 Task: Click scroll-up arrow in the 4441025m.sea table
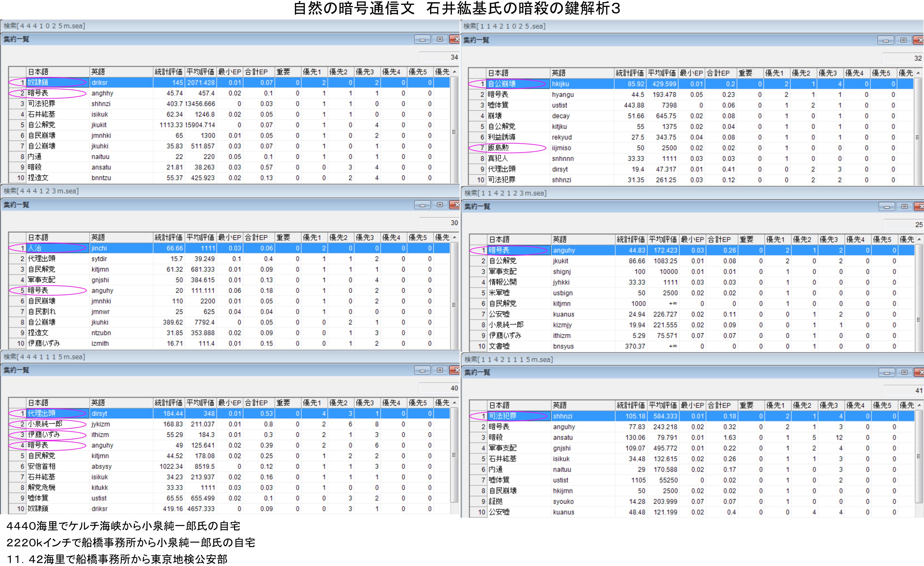pos(454,72)
